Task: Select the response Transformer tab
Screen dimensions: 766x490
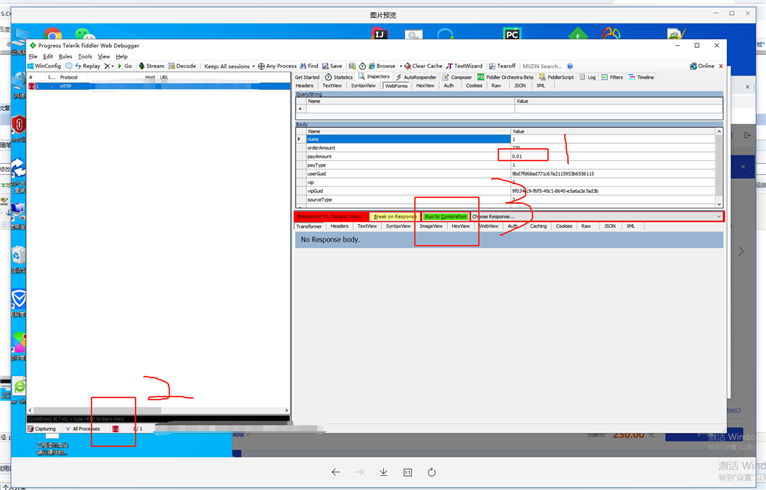Action: coord(309,226)
